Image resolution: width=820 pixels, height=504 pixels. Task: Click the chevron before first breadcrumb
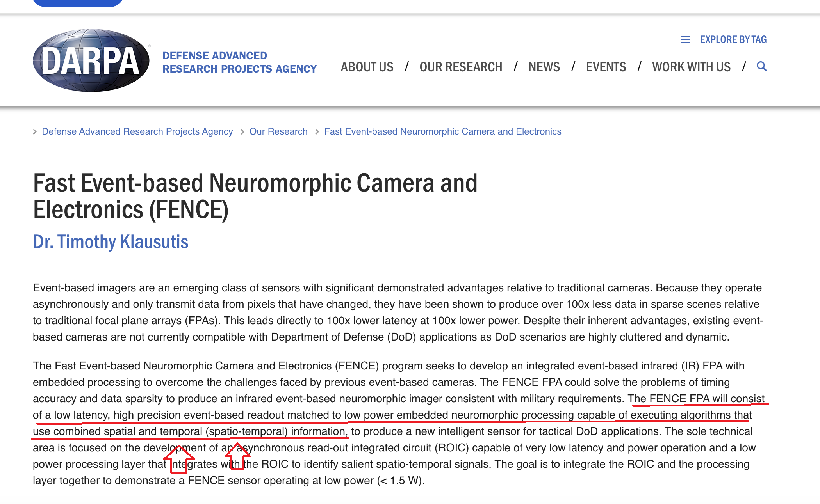coord(35,132)
